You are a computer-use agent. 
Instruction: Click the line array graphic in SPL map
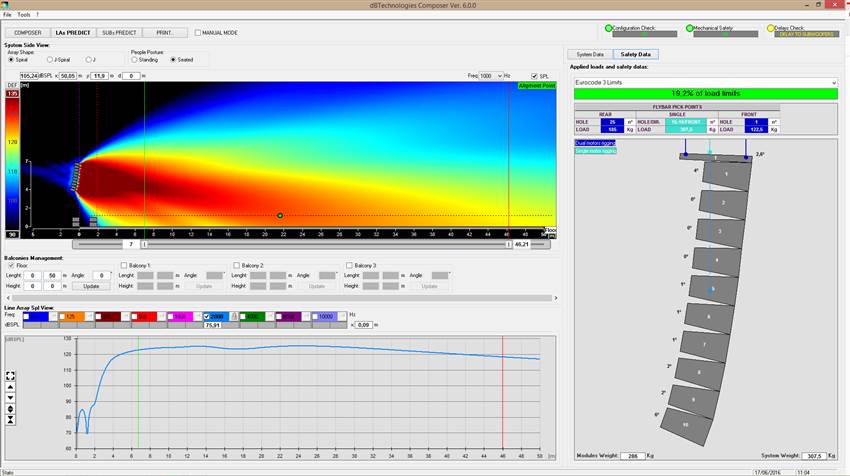click(76, 177)
